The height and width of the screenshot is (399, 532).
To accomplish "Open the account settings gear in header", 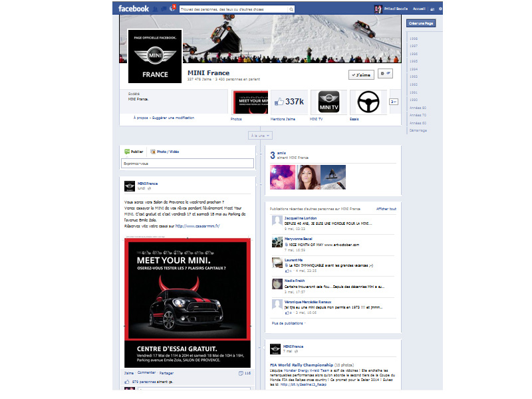I will click(x=440, y=9).
